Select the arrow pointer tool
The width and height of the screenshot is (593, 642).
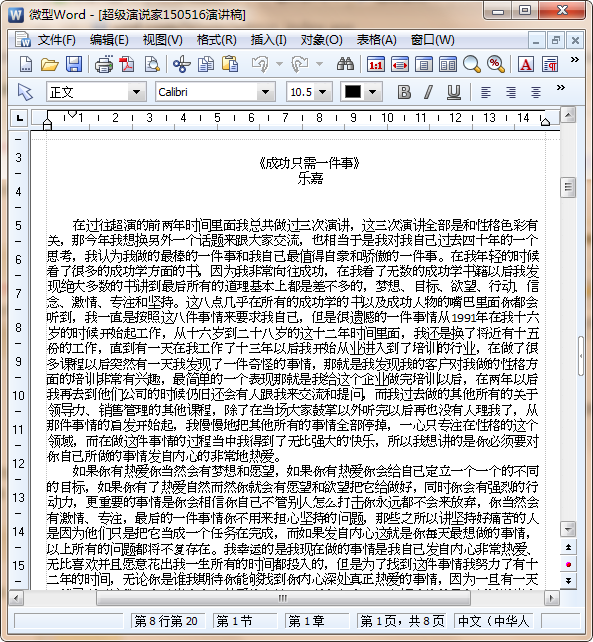pyautogui.click(x=25, y=92)
